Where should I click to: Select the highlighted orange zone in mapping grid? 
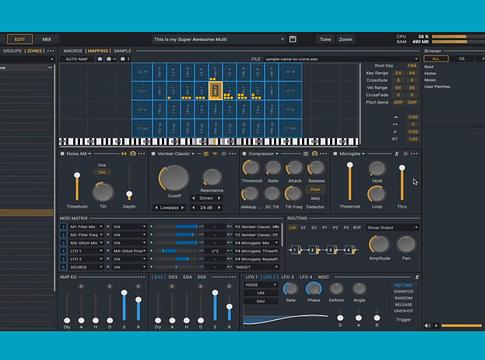coord(215,90)
